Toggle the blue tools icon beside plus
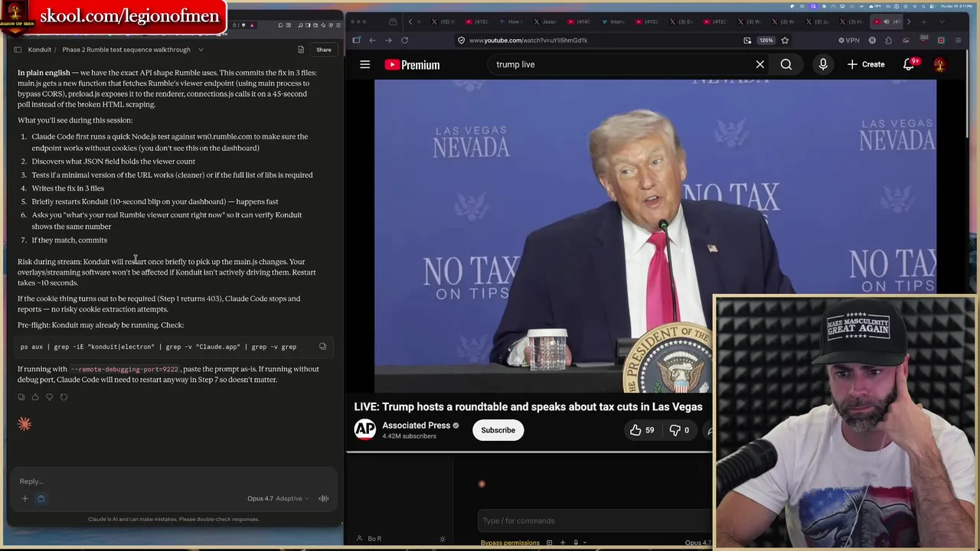The image size is (980, 551). pyautogui.click(x=41, y=499)
